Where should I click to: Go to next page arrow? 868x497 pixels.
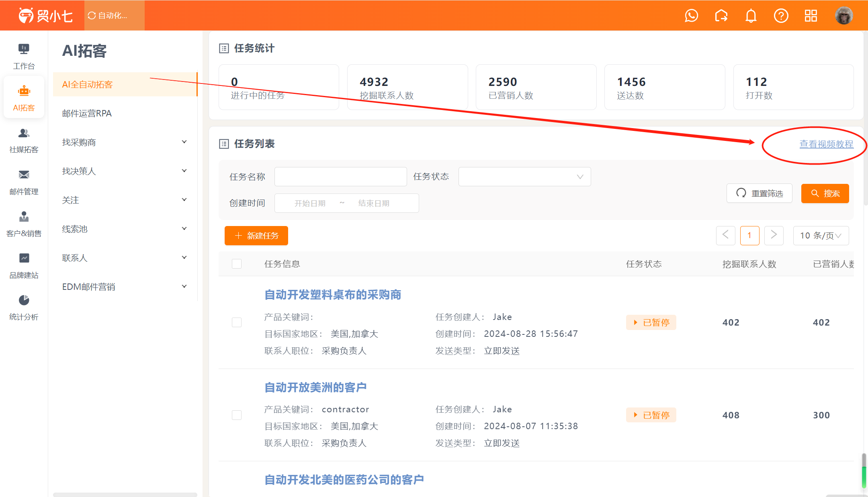tap(774, 235)
